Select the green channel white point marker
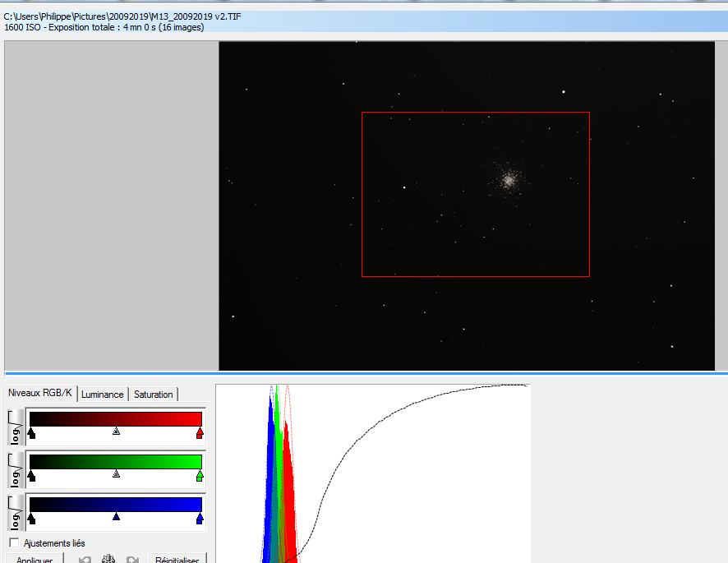728x563 pixels. click(200, 476)
